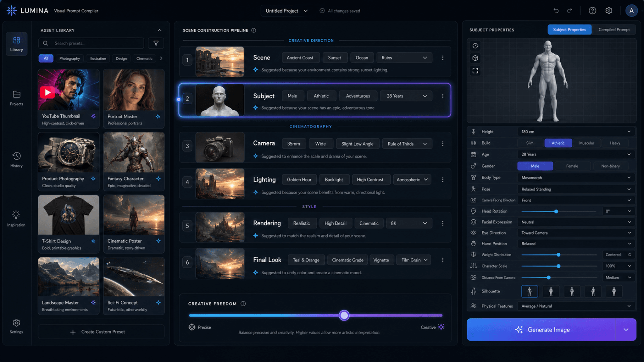Switch to the Compiled Prompt tab
The height and width of the screenshot is (362, 644).
coord(614,30)
